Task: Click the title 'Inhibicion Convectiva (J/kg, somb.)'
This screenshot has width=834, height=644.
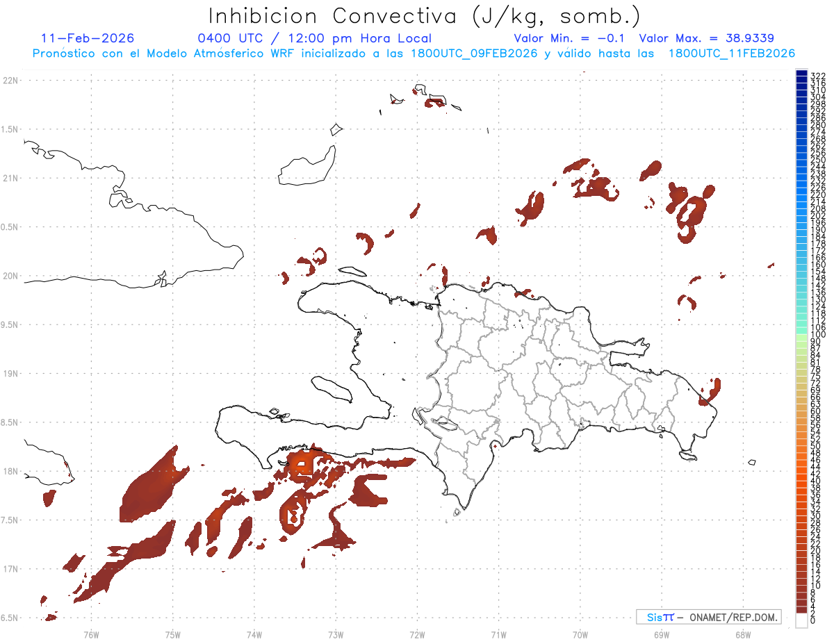Action: click(x=425, y=17)
